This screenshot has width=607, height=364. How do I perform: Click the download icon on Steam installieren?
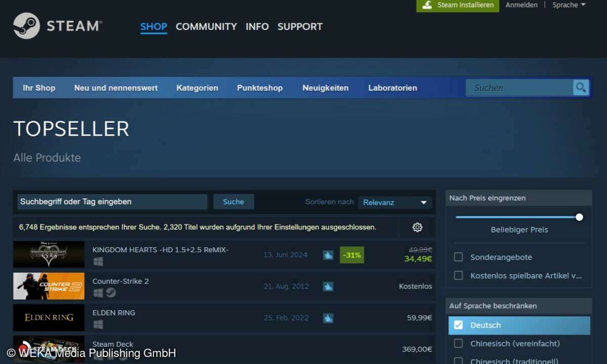point(427,5)
